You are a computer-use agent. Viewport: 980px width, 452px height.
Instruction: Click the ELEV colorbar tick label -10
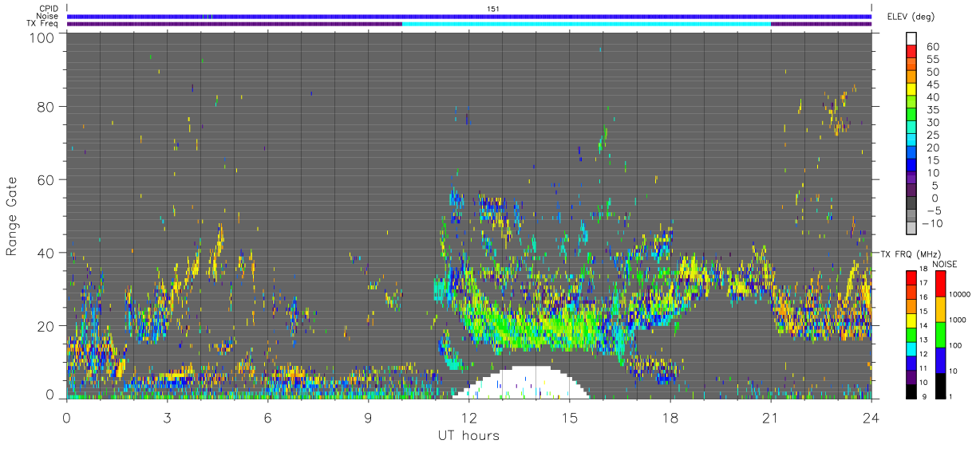click(x=931, y=224)
